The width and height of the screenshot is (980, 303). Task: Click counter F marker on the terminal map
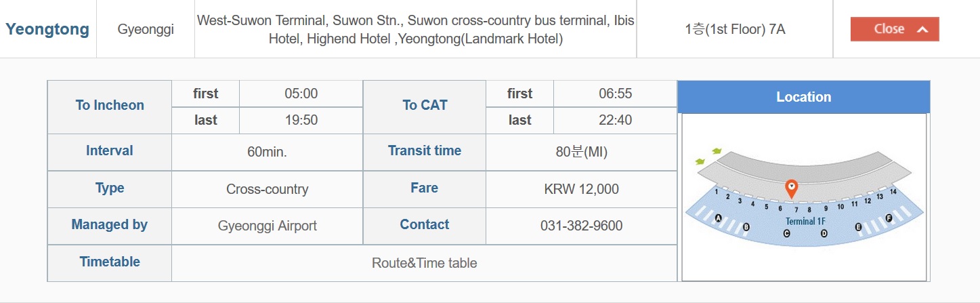pyautogui.click(x=889, y=218)
